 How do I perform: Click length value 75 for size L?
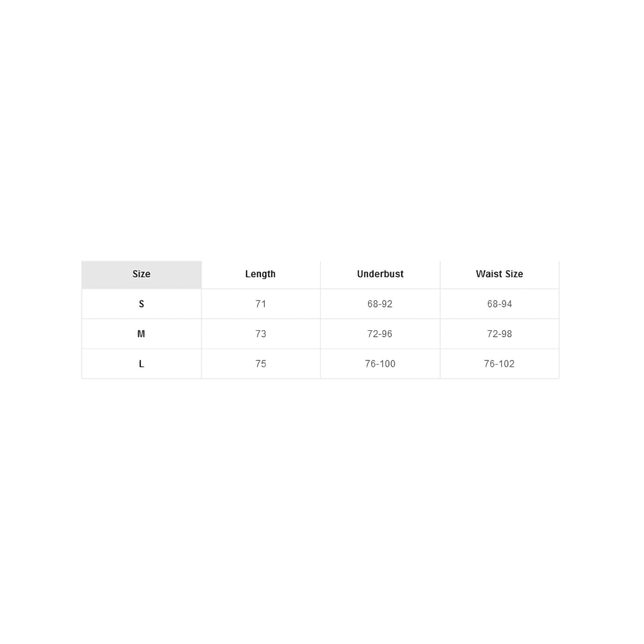coord(261,364)
